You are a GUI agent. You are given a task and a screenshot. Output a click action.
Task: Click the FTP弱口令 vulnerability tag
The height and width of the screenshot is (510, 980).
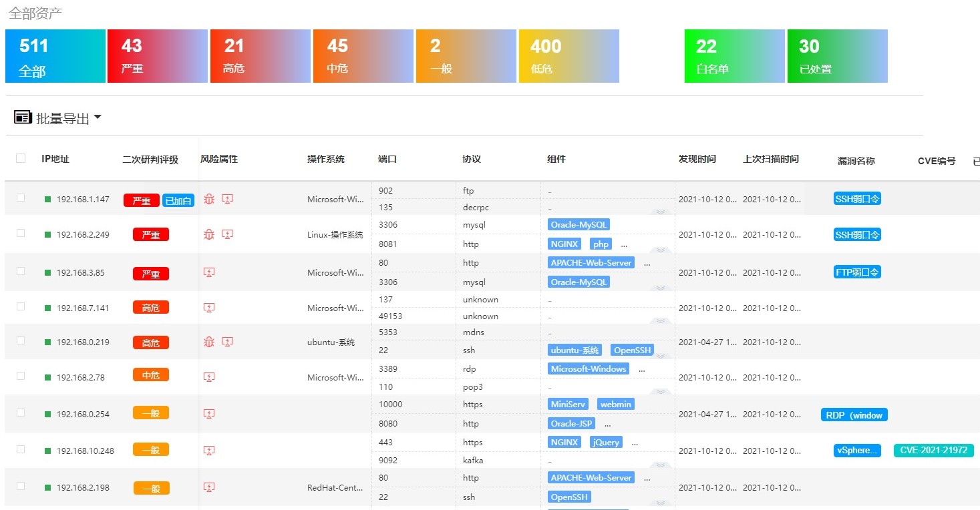pyautogui.click(x=857, y=272)
